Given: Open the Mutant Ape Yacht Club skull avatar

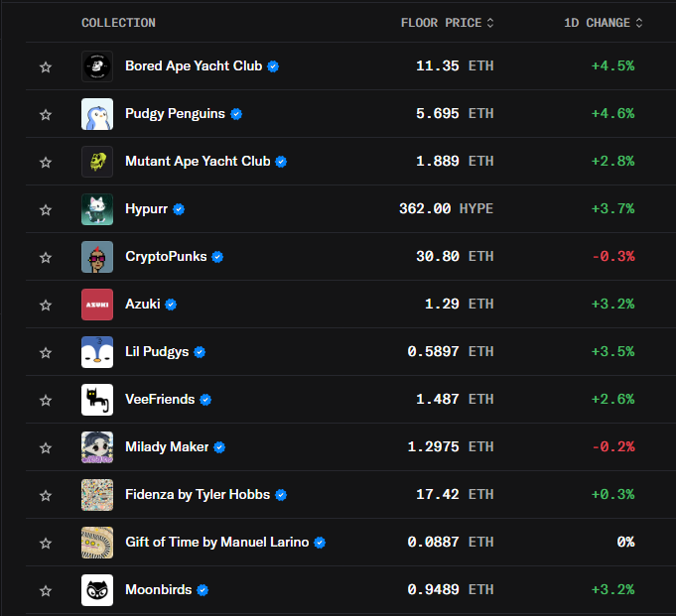Looking at the screenshot, I should point(97,162).
